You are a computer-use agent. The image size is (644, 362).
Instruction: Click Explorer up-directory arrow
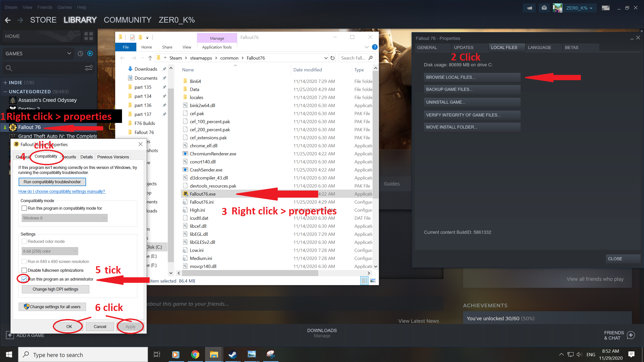tap(150, 58)
